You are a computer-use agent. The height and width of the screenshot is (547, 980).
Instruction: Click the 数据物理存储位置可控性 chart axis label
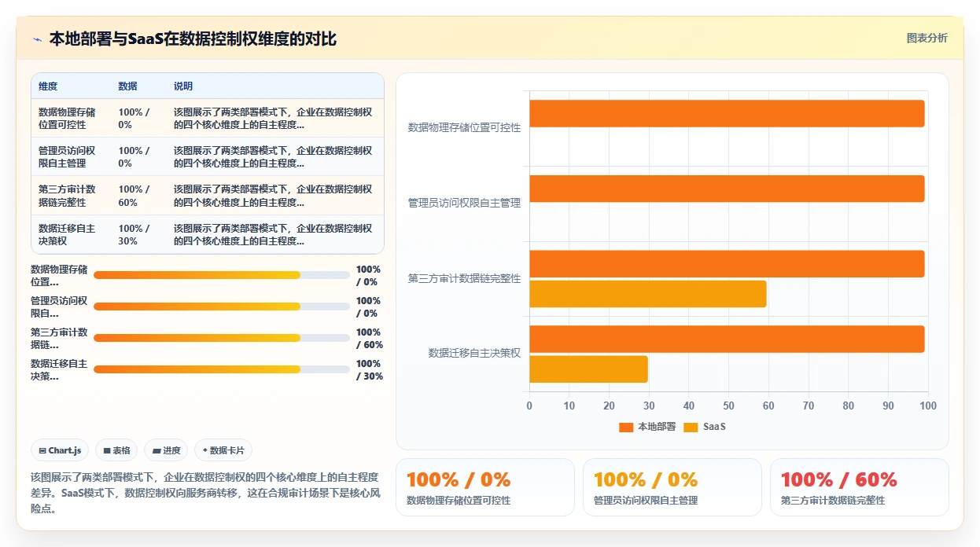pyautogui.click(x=464, y=127)
